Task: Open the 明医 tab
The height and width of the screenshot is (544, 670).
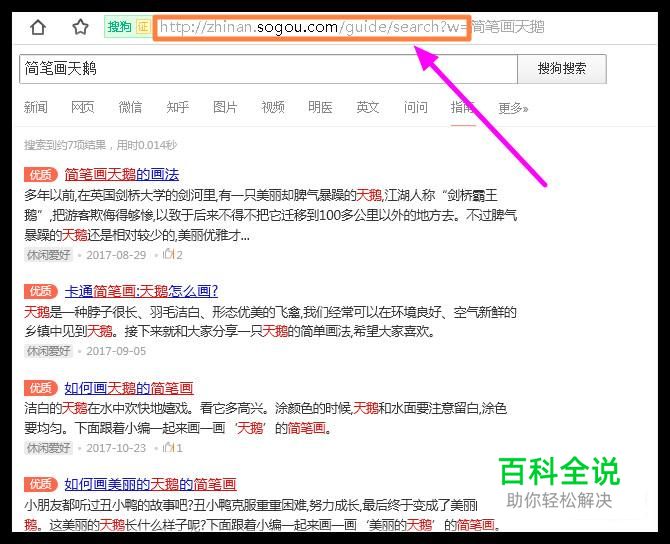Action: (x=320, y=107)
